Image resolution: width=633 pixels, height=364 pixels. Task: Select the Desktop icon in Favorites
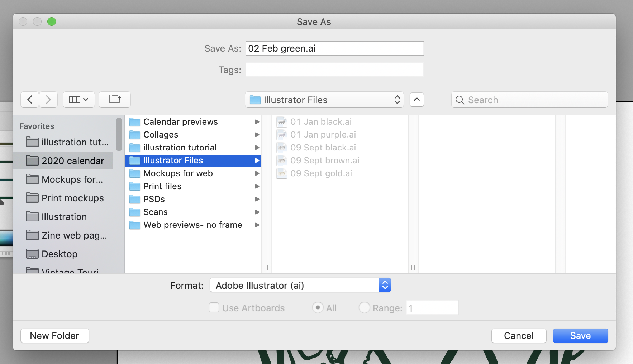coord(32,254)
